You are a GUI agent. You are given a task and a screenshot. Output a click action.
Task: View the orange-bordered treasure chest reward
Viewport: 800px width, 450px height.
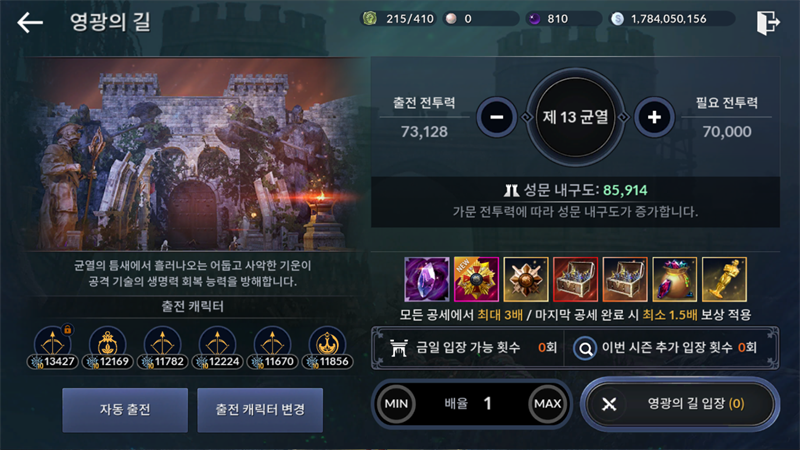625,279
